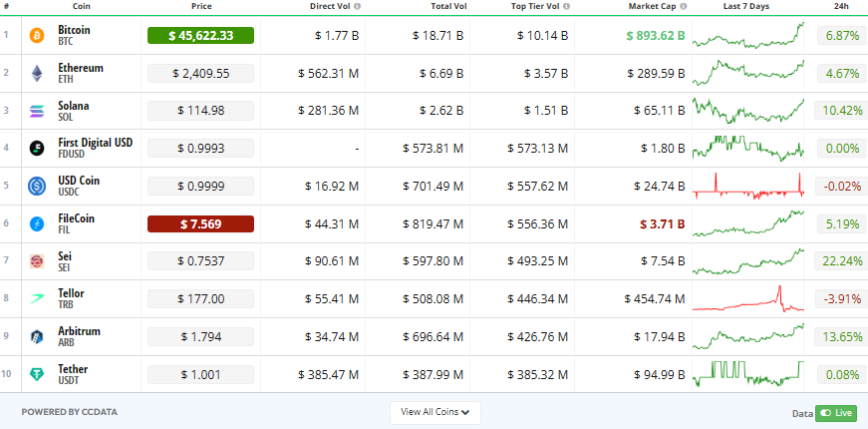Open the Solana coin name link
The width and height of the screenshot is (868, 429).
[x=74, y=106]
